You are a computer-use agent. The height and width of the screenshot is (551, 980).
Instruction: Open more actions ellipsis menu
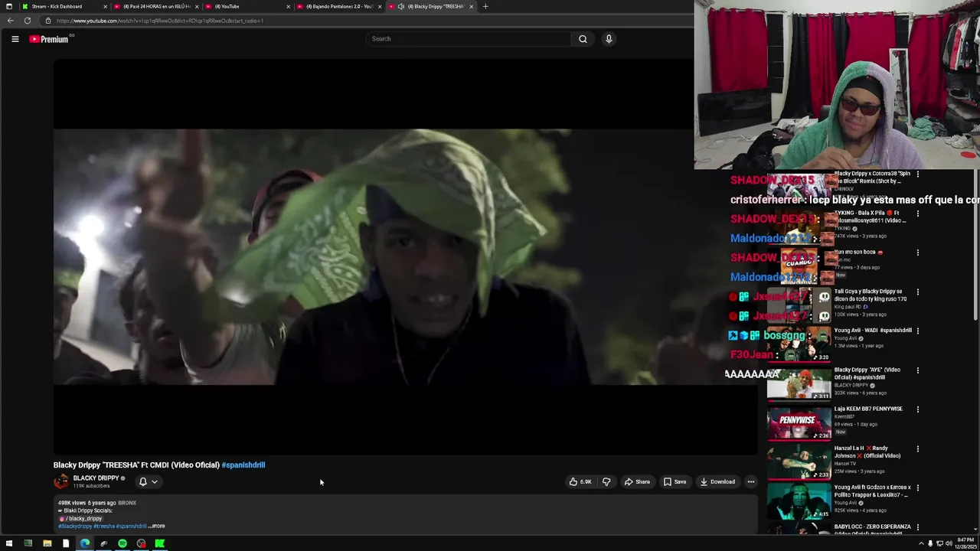click(x=751, y=482)
